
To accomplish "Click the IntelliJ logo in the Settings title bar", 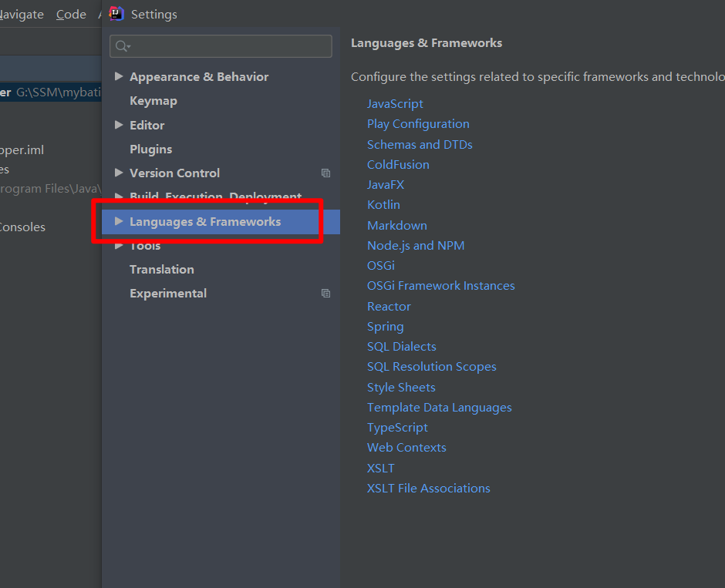I will pyautogui.click(x=117, y=14).
